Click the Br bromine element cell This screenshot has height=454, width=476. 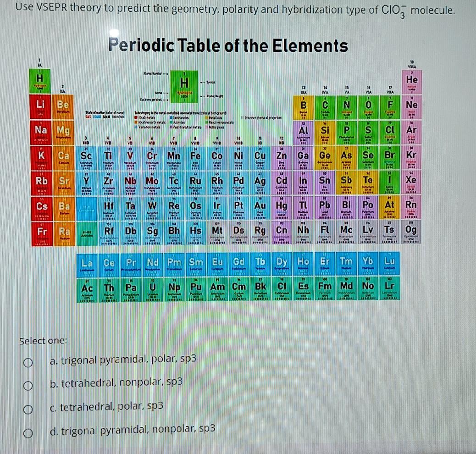[x=389, y=158]
